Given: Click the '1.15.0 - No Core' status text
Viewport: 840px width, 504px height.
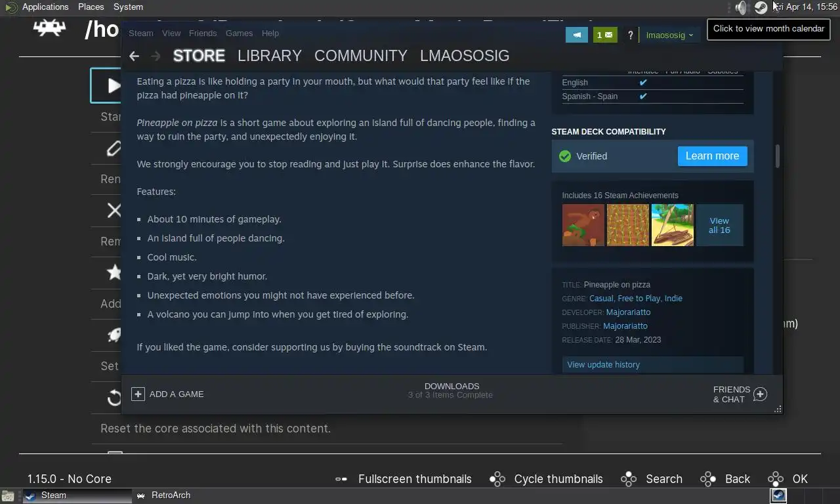Looking at the screenshot, I should coord(70,479).
